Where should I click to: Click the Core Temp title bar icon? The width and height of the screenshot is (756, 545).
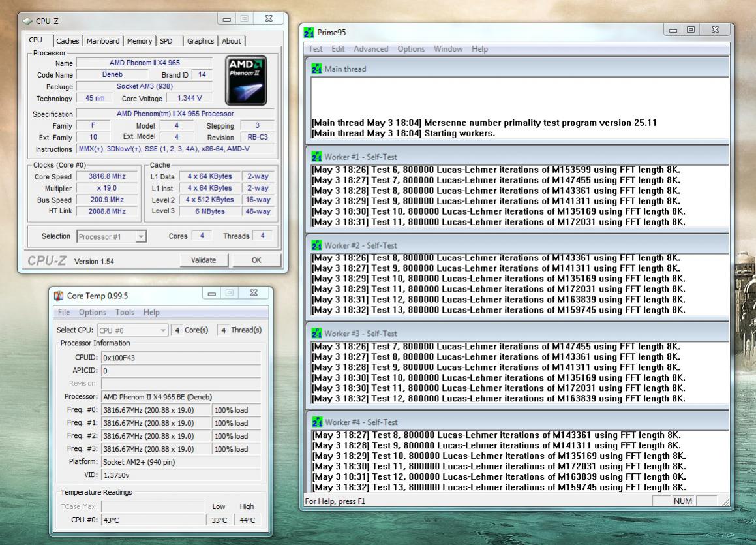point(59,296)
